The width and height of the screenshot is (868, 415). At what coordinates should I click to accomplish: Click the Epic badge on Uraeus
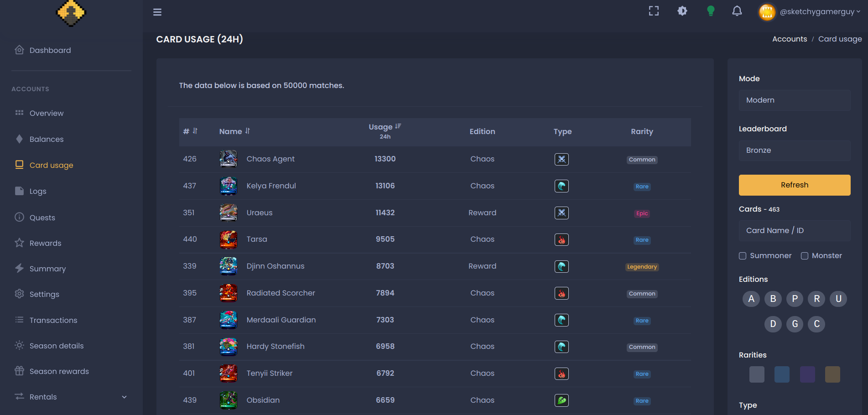coord(642,213)
